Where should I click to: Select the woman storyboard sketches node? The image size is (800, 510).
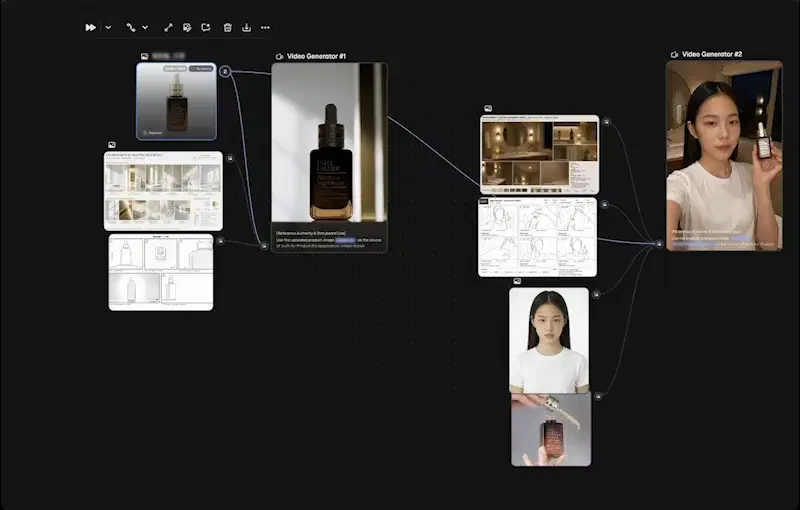(x=537, y=238)
